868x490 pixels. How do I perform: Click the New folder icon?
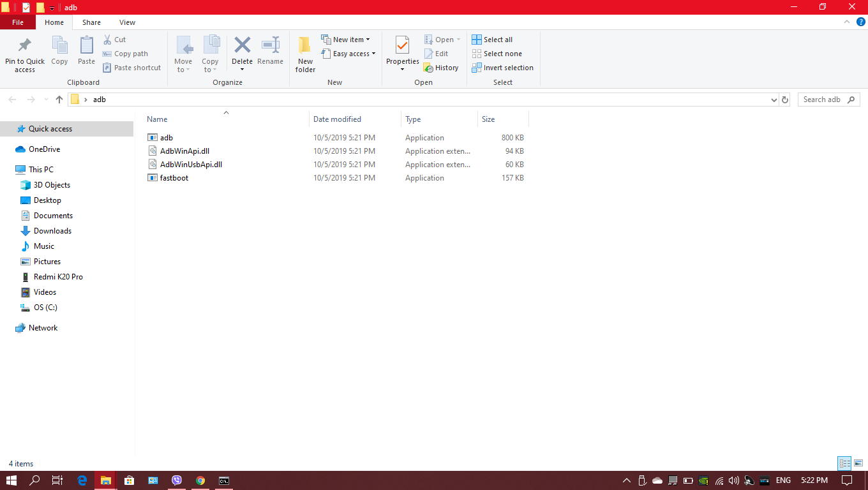305,46
